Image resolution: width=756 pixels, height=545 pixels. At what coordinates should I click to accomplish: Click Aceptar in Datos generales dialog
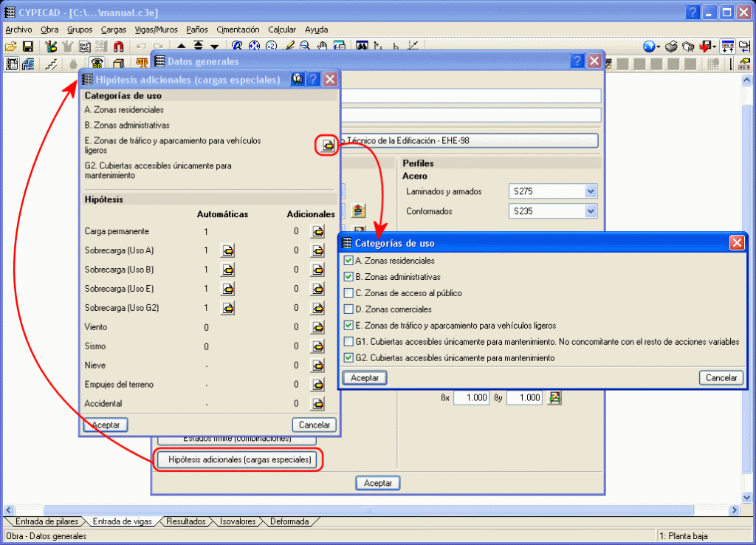(x=378, y=483)
